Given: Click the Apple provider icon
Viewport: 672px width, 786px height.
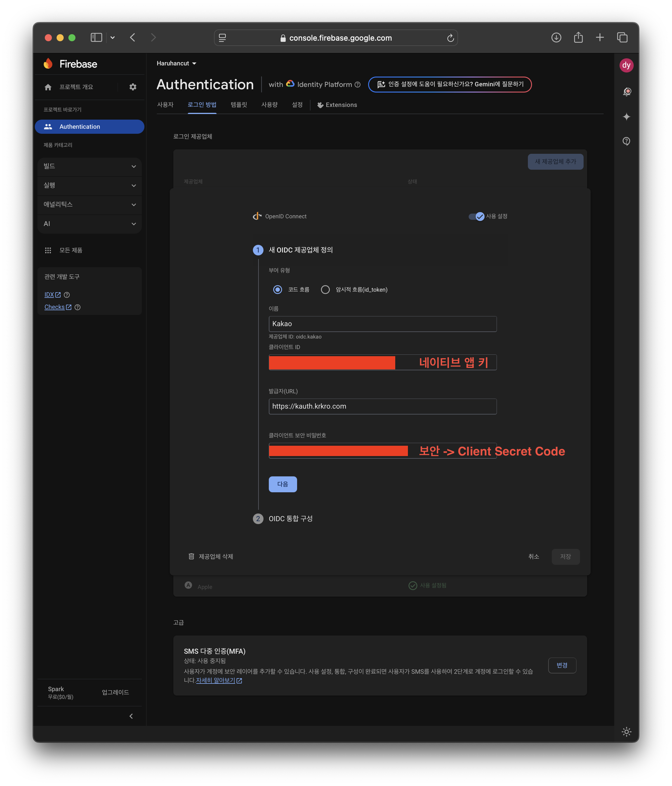Looking at the screenshot, I should 188,585.
